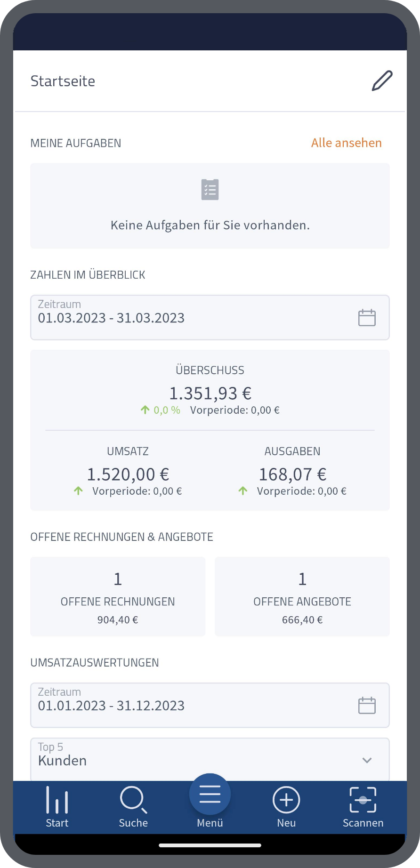Viewport: 420px width, 868px height.
Task: Tap the Überschuss 1.351,93 € figure
Action: tap(210, 393)
